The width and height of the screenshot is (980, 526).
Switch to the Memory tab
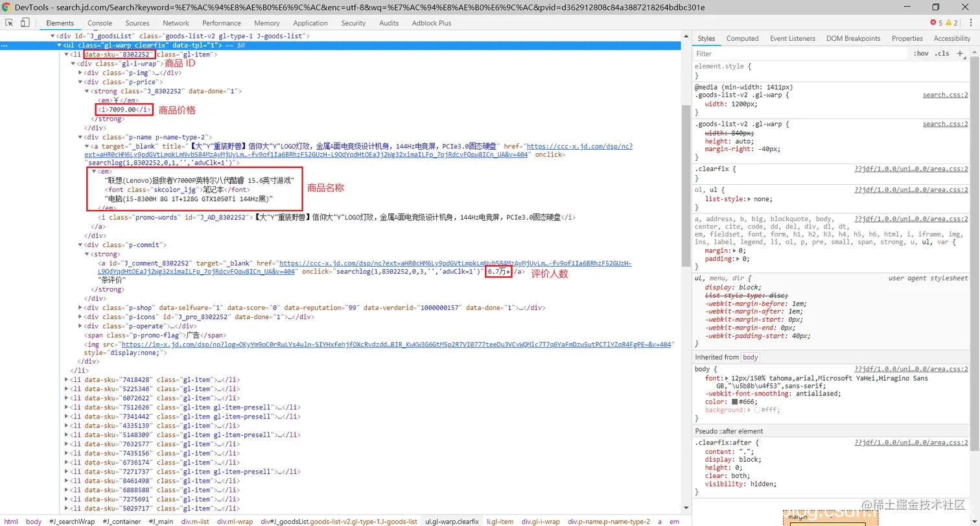pyautogui.click(x=267, y=23)
